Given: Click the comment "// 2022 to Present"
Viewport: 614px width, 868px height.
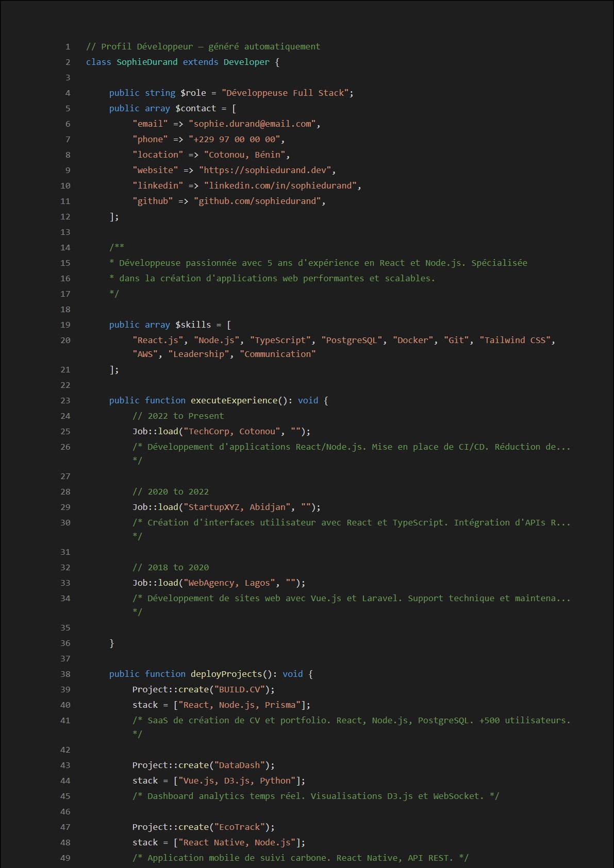Looking at the screenshot, I should click(x=178, y=416).
